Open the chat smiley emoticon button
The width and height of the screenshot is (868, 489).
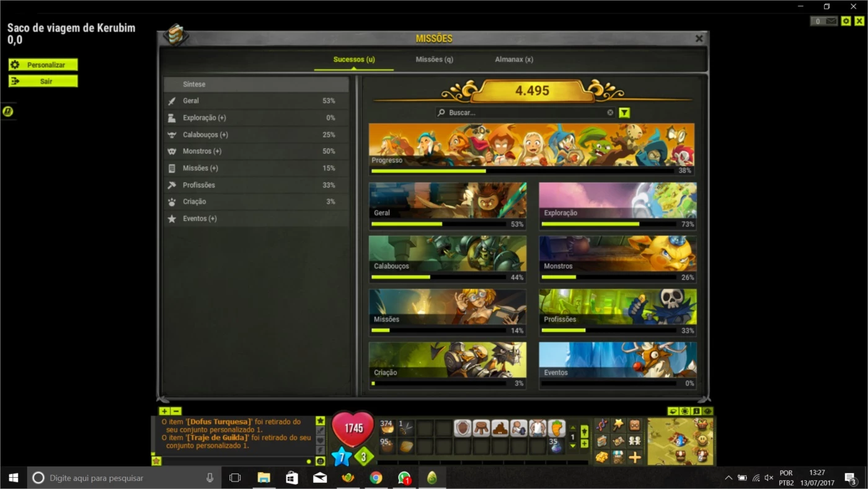click(x=321, y=461)
